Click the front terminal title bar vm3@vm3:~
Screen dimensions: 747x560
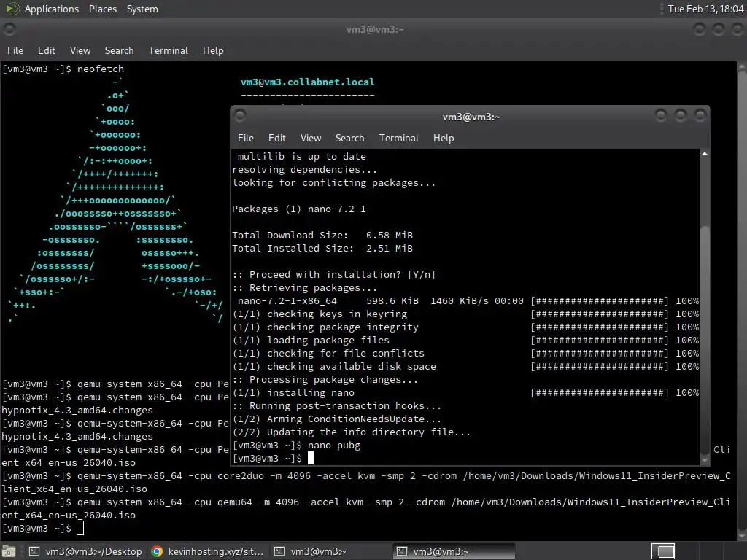[471, 117]
